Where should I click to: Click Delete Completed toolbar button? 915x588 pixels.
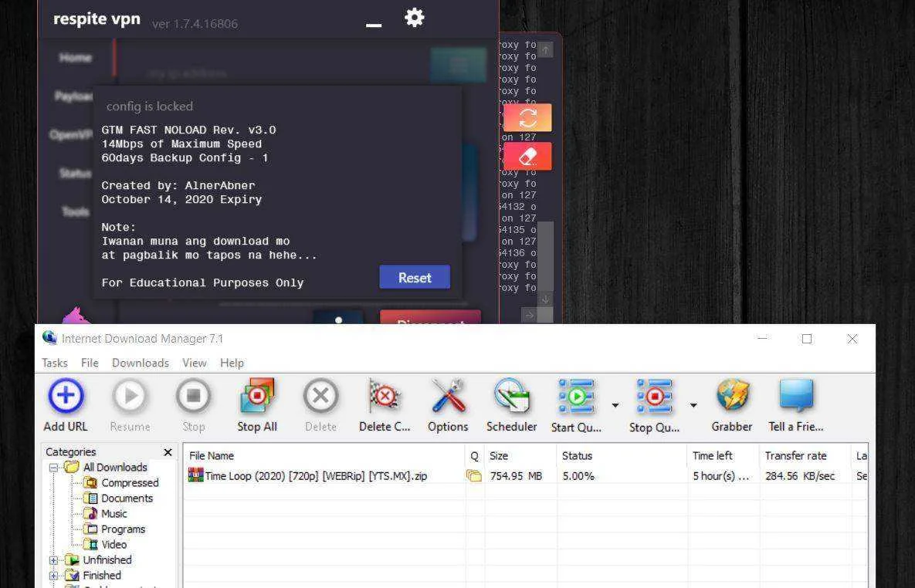pos(385,405)
